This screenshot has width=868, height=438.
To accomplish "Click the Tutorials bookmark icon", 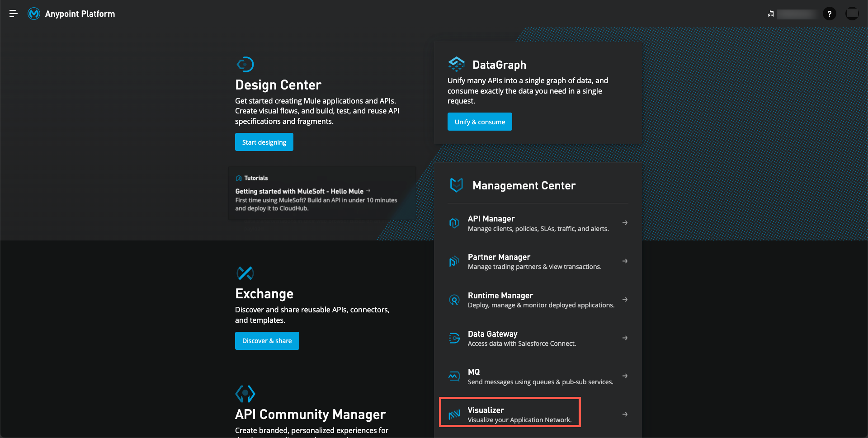I will (239, 178).
